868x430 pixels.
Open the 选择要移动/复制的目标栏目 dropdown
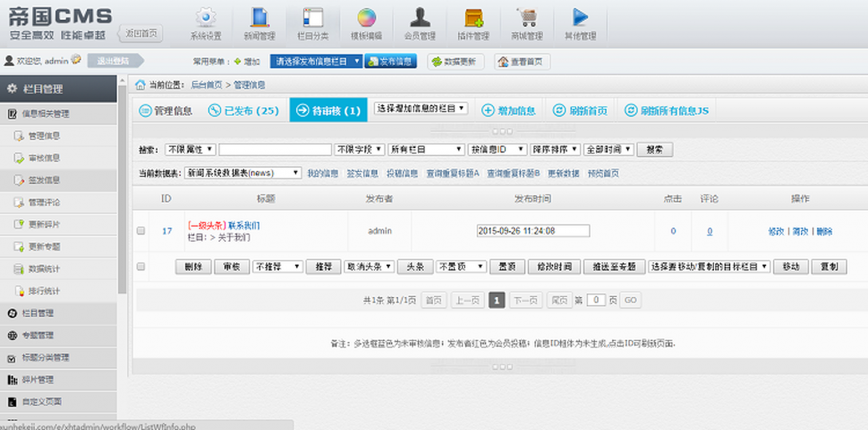pyautogui.click(x=709, y=267)
